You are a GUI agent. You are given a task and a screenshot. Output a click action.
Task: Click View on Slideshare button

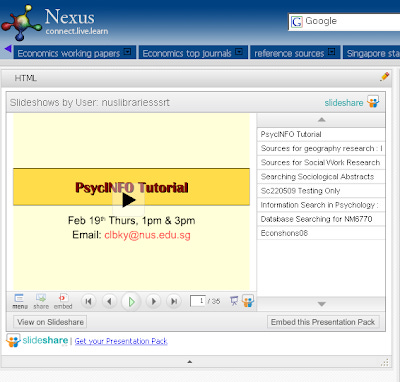[50, 322]
